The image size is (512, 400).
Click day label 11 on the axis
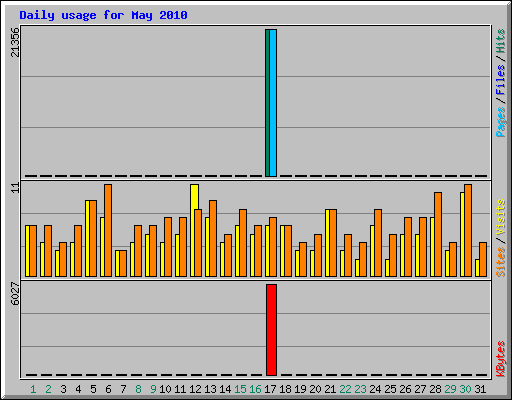180,389
